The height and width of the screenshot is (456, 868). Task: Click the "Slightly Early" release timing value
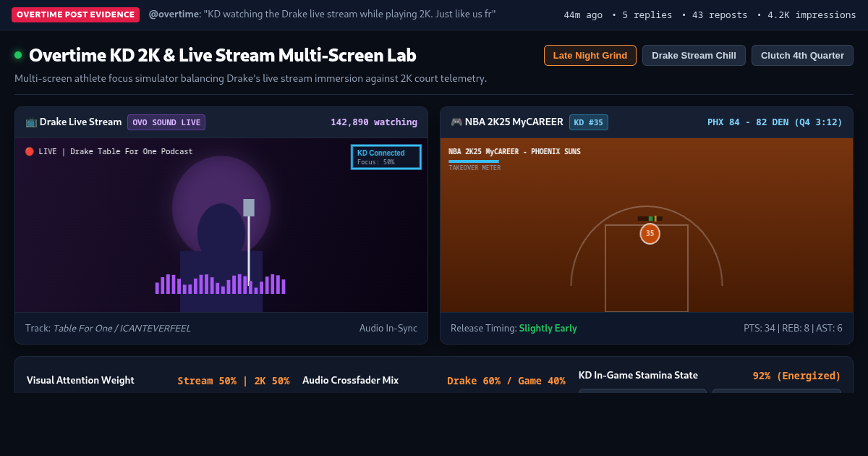tap(548, 328)
